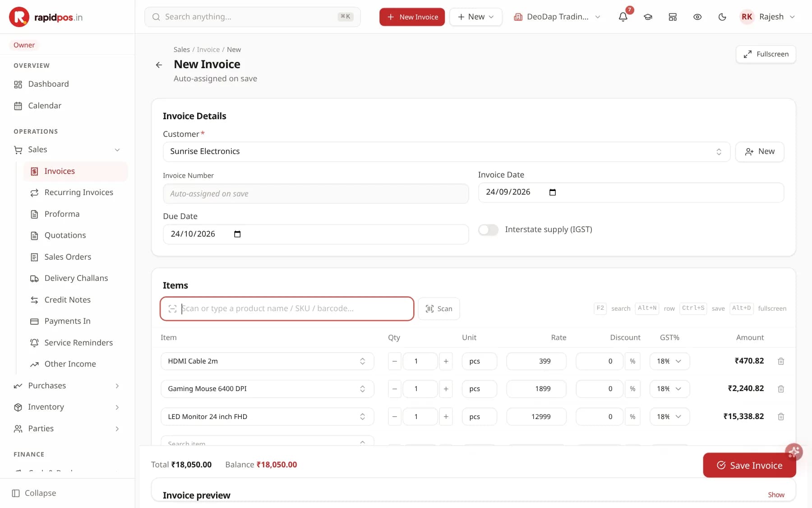Viewport: 812px width, 508px height.
Task: Save Invoice
Action: tap(749, 465)
